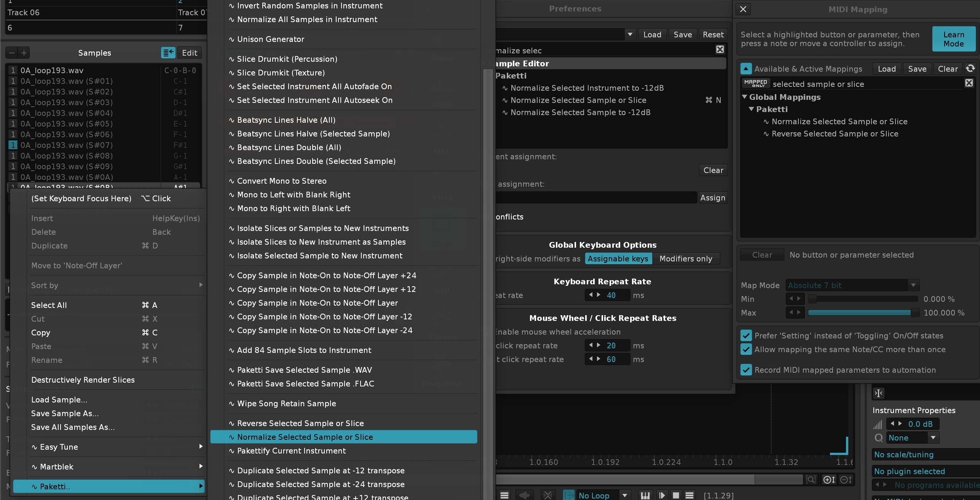980x500 pixels.
Task: Click the refresh icon in MIDI Mapping
Action: point(970,69)
